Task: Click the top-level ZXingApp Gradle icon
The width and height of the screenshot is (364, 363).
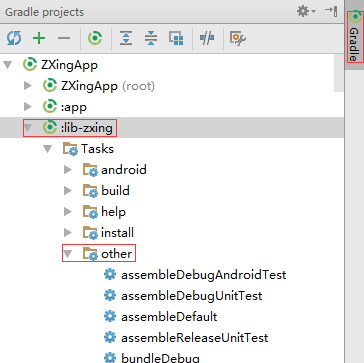Action: (x=30, y=64)
